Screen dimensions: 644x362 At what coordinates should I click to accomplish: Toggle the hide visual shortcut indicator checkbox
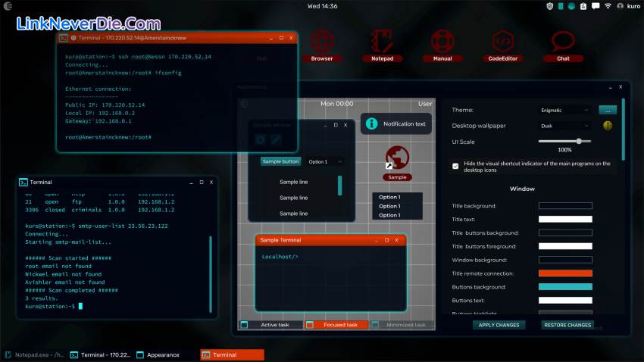pos(455,166)
